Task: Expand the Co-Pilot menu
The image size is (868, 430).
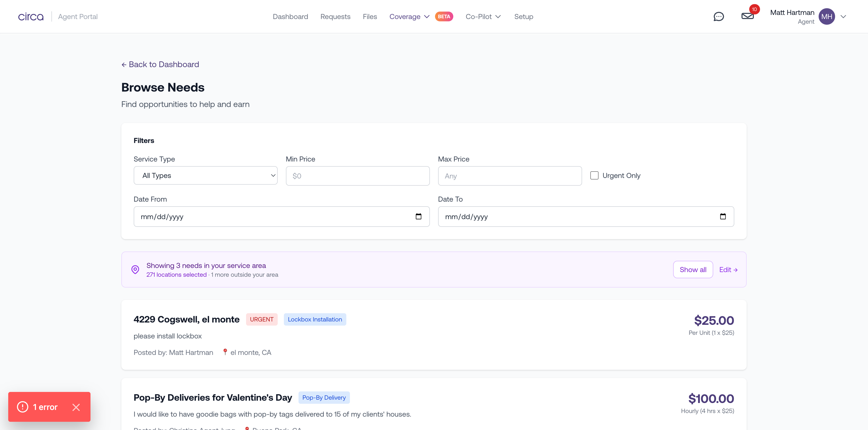Action: tap(483, 16)
